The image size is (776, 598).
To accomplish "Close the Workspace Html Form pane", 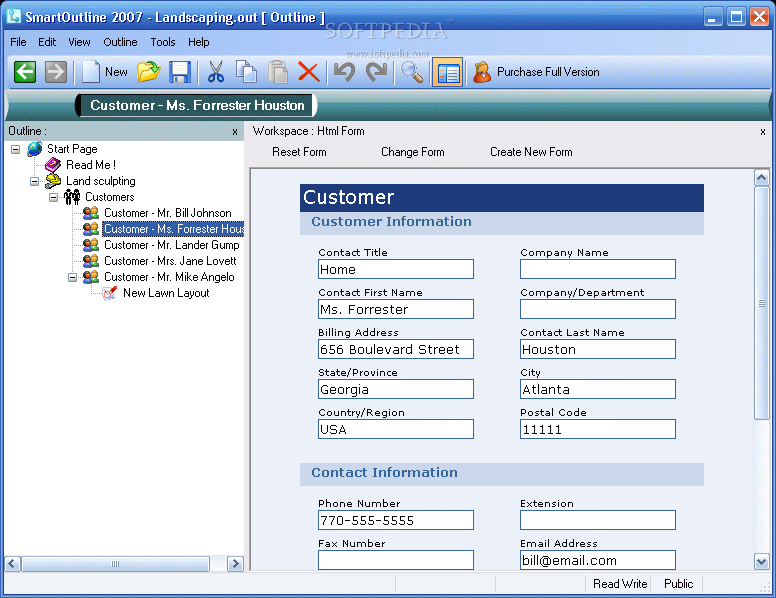I will click(x=763, y=132).
